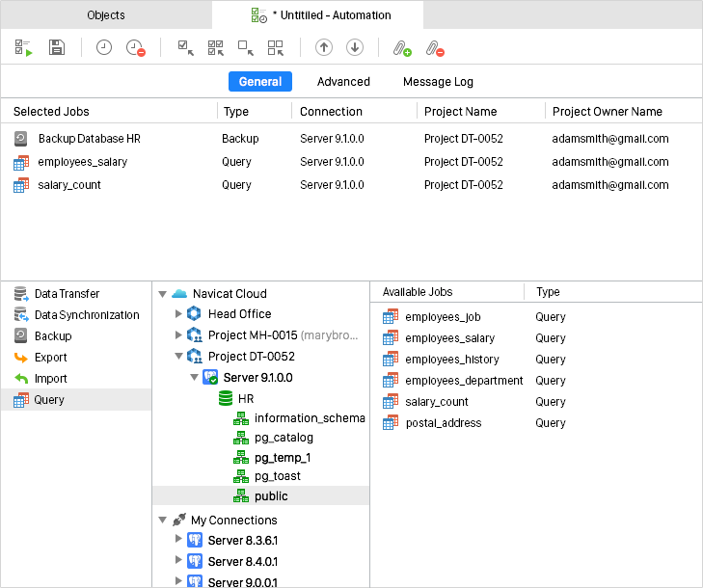Select information_schema schema
This screenshot has width=703, height=588.
(x=310, y=417)
